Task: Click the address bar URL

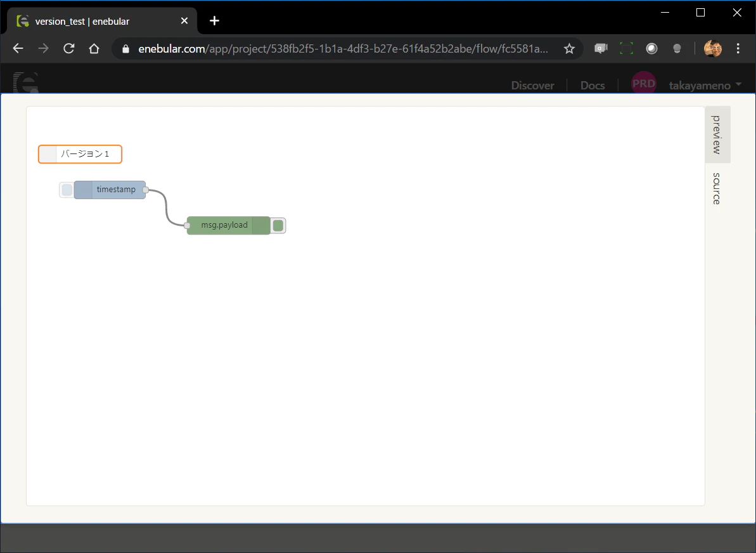Action: (x=343, y=49)
